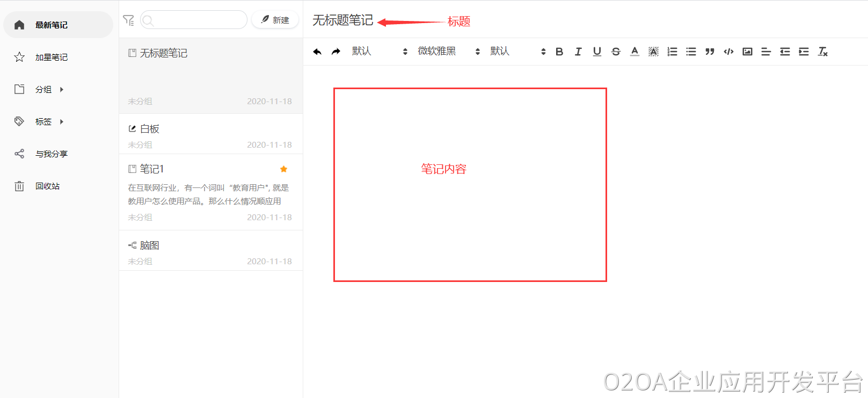The width and height of the screenshot is (868, 398).
Task: Insert a blockquote
Action: point(710,52)
